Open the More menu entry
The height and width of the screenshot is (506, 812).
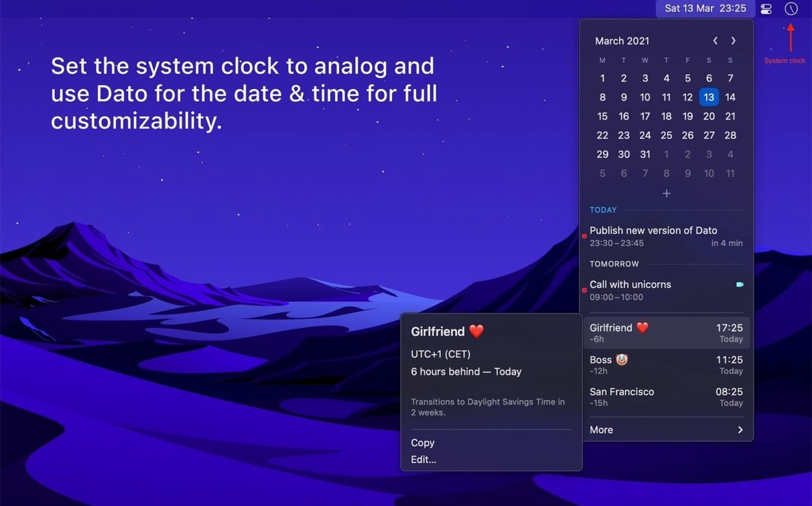click(667, 430)
